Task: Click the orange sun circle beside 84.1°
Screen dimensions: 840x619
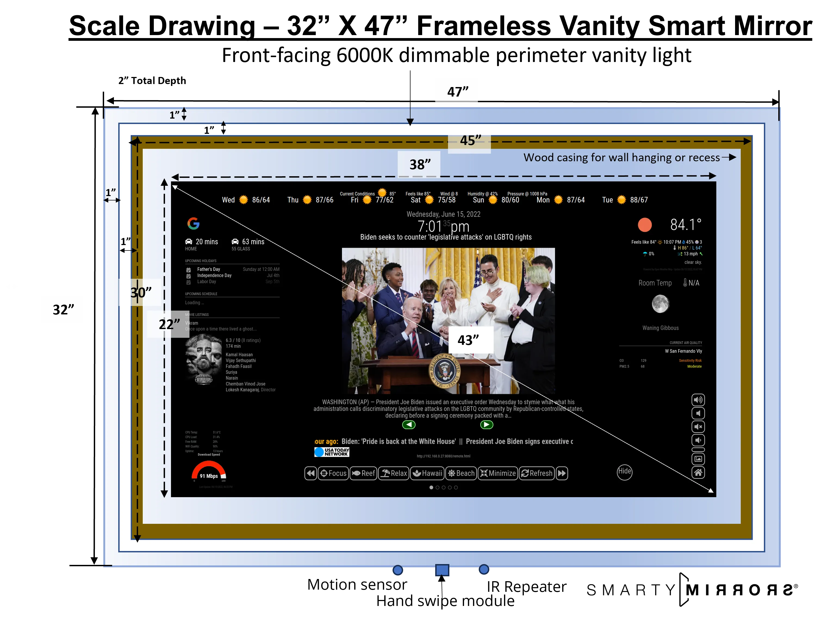Action: (x=645, y=225)
